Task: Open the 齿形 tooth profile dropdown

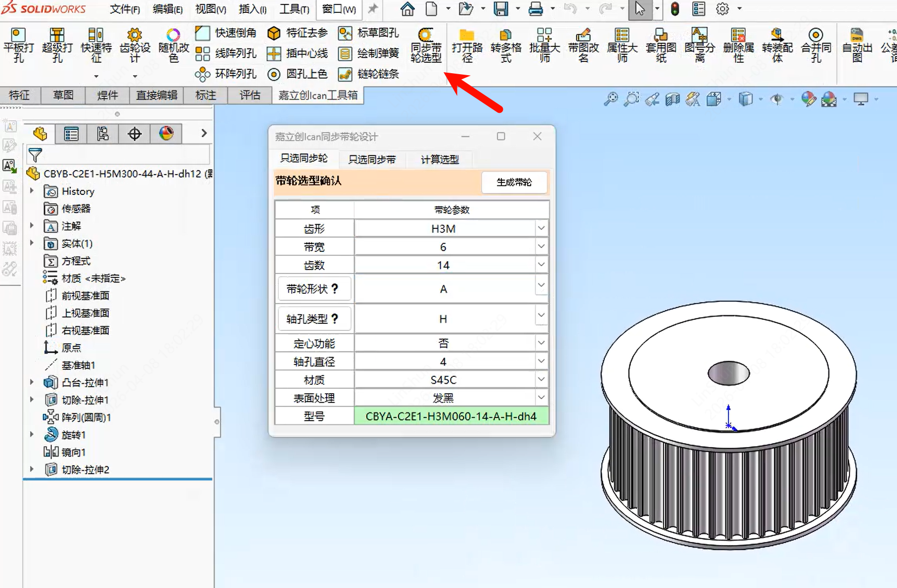Action: (x=541, y=228)
